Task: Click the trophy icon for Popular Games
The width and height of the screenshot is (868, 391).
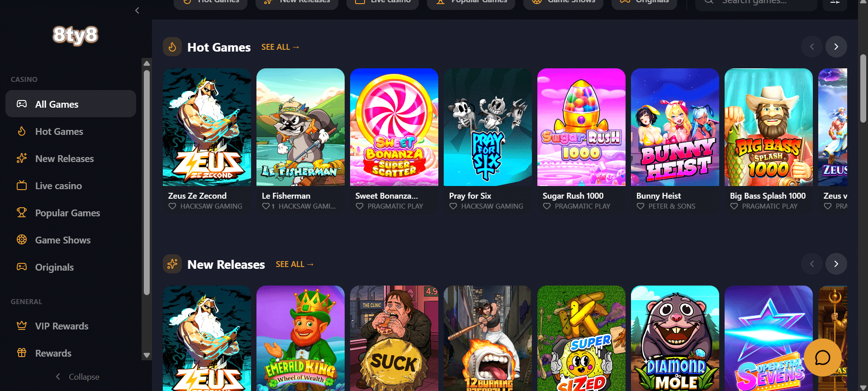Action: tap(22, 213)
